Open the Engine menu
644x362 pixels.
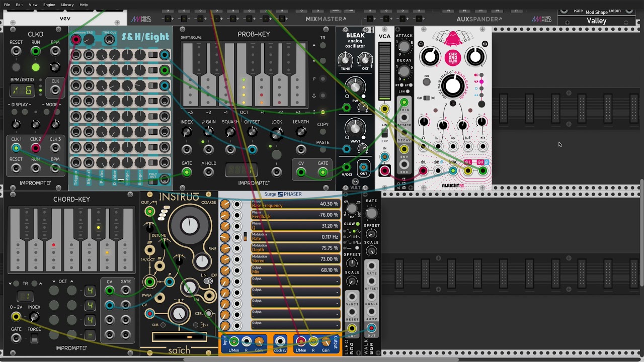pyautogui.click(x=49, y=5)
